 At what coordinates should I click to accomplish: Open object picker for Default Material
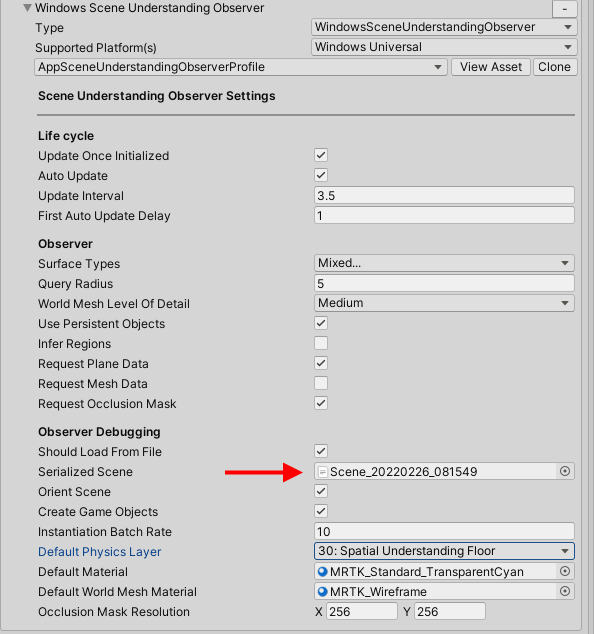[x=564, y=571]
